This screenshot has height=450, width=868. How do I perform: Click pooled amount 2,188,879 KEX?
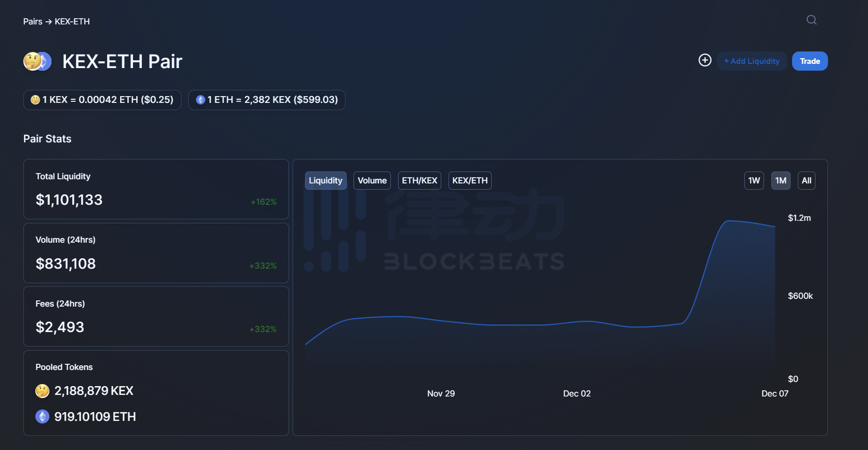[94, 391]
